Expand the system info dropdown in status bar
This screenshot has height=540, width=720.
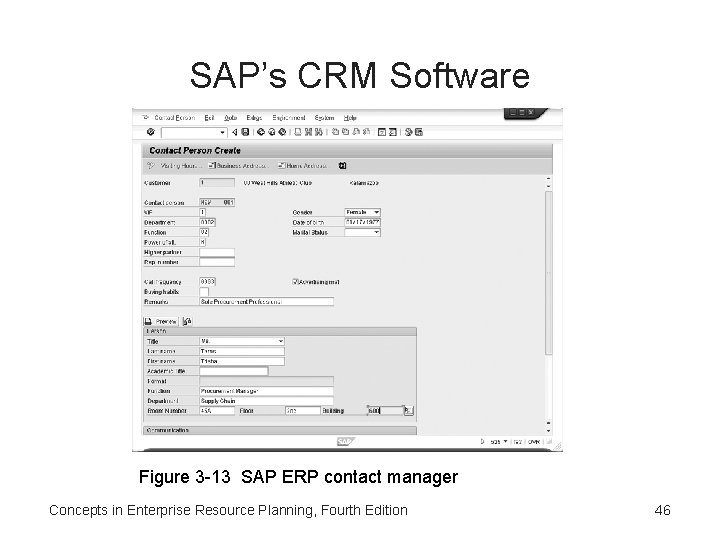(x=506, y=441)
